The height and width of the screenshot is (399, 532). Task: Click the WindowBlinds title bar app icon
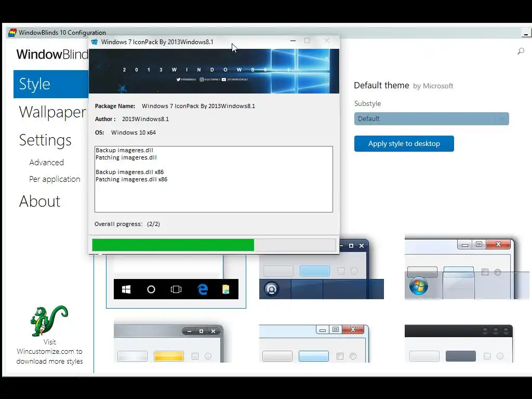[12, 33]
